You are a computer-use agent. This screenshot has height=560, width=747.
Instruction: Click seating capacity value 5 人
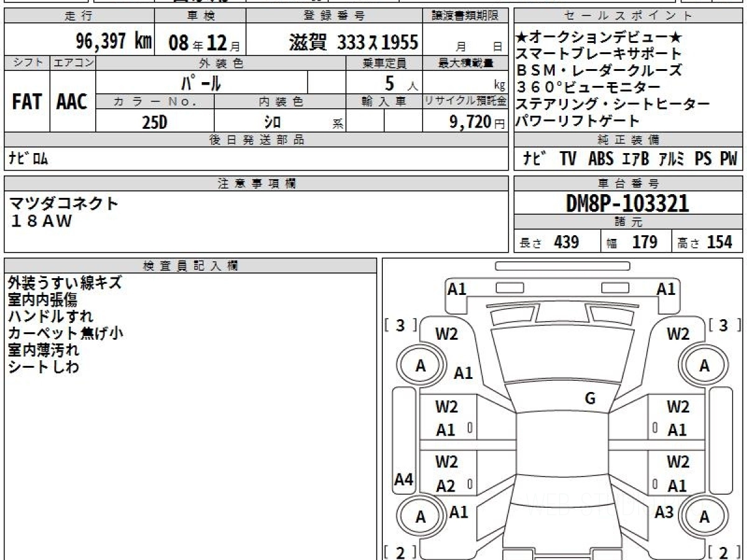pos(401,82)
